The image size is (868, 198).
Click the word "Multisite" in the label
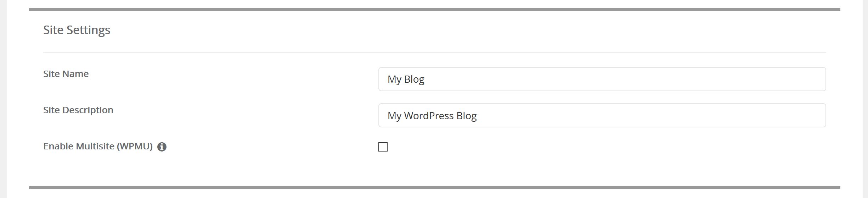coord(95,146)
